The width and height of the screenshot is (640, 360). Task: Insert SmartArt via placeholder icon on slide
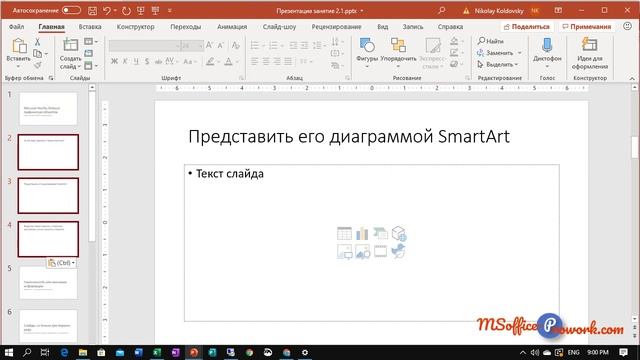[x=380, y=233]
